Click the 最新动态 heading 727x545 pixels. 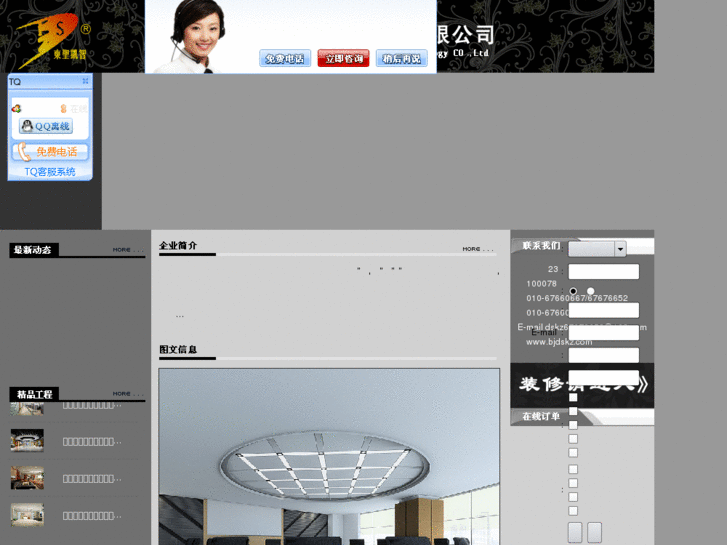click(32, 250)
